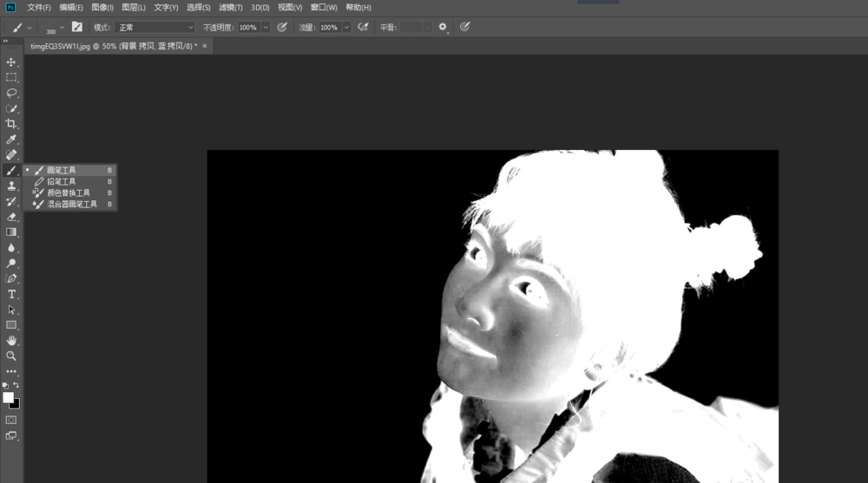Reset default foreground and background colors
This screenshot has height=483, width=868.
tap(5, 385)
